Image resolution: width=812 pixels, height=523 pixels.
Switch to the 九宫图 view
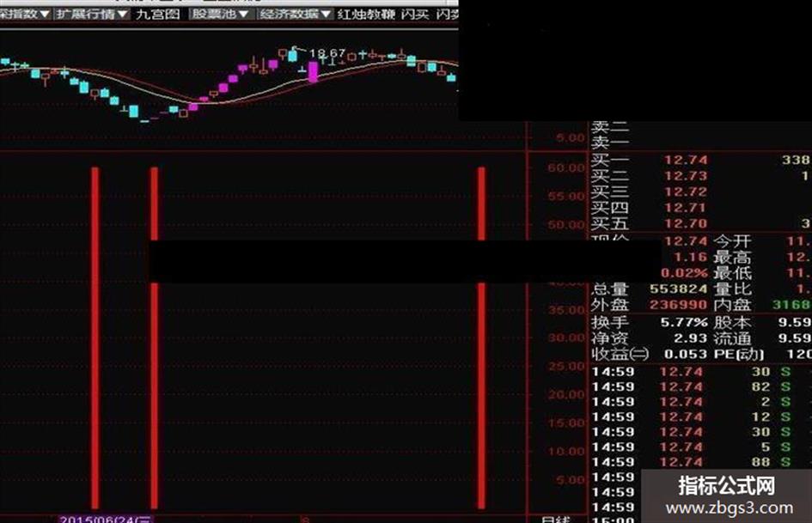[158, 14]
